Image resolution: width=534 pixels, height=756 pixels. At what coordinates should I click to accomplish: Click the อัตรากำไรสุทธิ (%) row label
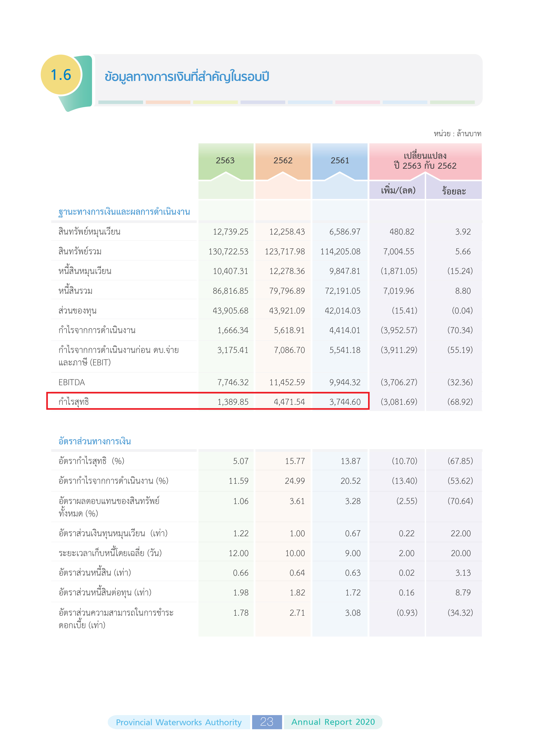coord(91,461)
